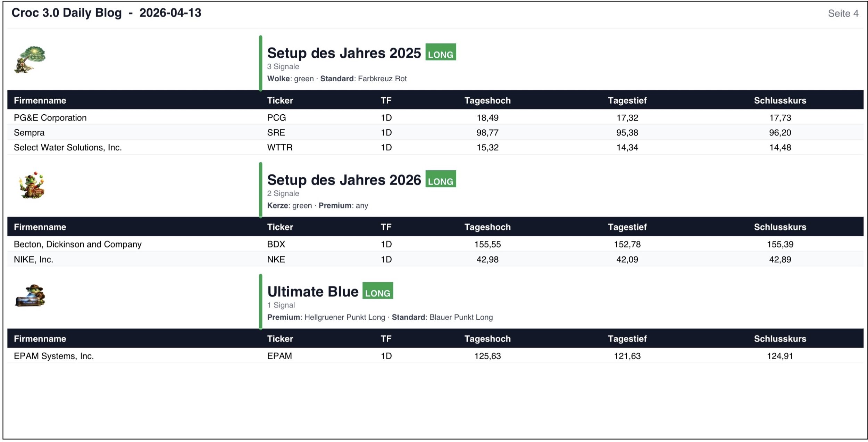Click the EPAM Systems, Inc. company name
The height and width of the screenshot is (442, 868).
pos(54,356)
